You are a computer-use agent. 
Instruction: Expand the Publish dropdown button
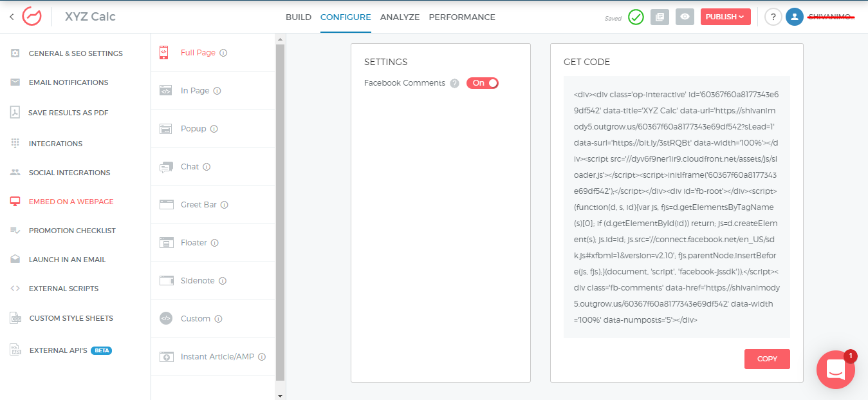coord(725,17)
